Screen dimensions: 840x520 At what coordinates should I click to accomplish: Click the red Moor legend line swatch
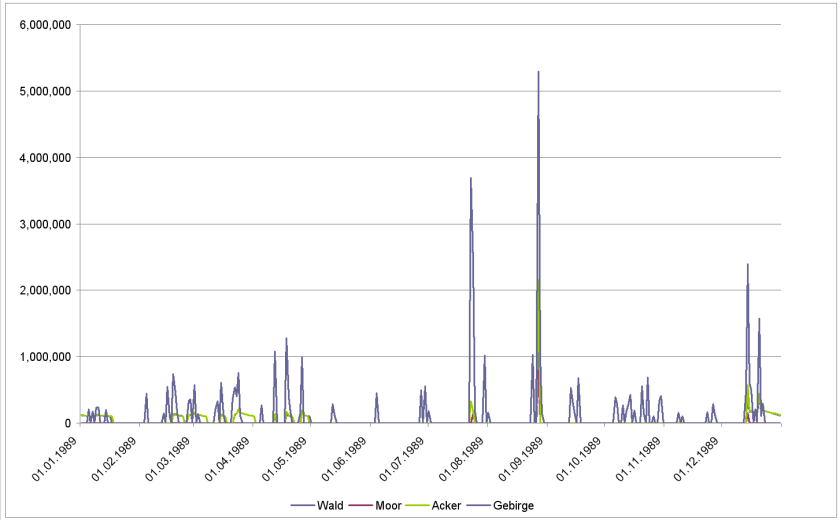357,506
